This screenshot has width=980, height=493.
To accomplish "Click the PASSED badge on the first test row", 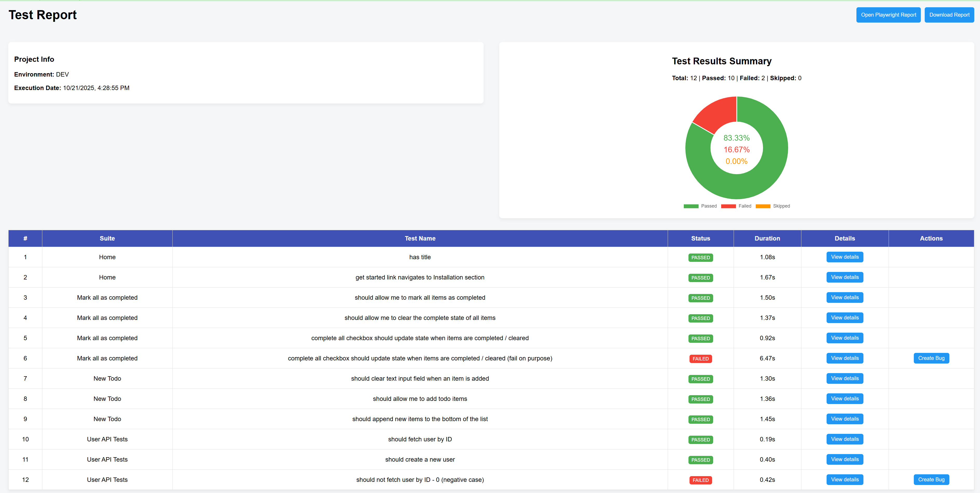I will 700,257.
